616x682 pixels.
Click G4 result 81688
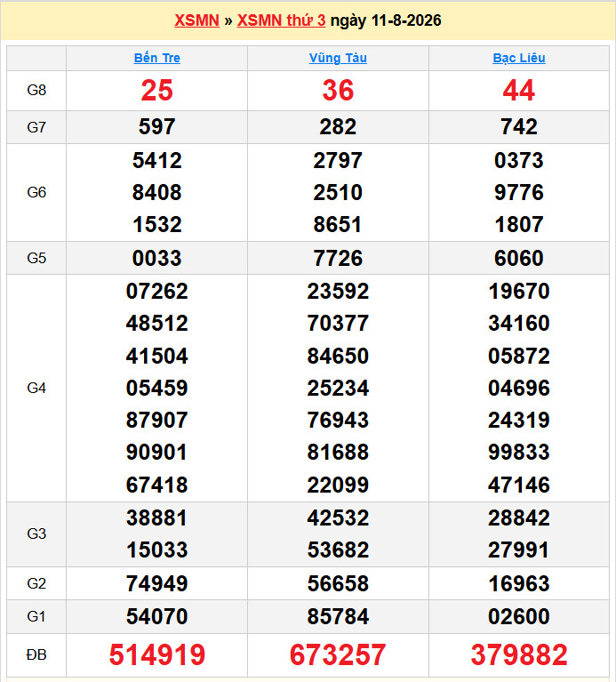(x=338, y=453)
